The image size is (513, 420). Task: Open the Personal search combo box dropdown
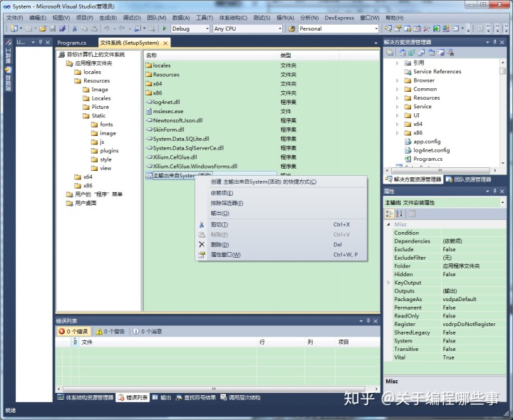point(376,28)
